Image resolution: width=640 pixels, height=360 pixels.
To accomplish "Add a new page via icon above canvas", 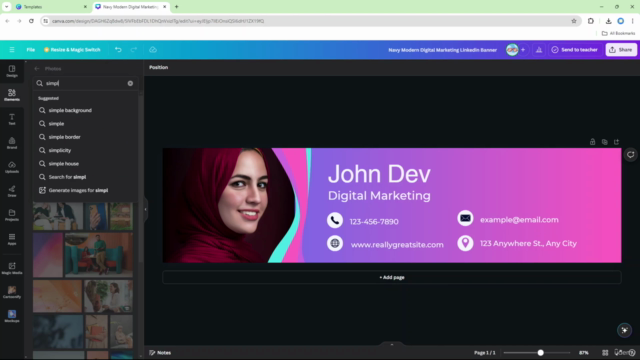I will (x=616, y=142).
